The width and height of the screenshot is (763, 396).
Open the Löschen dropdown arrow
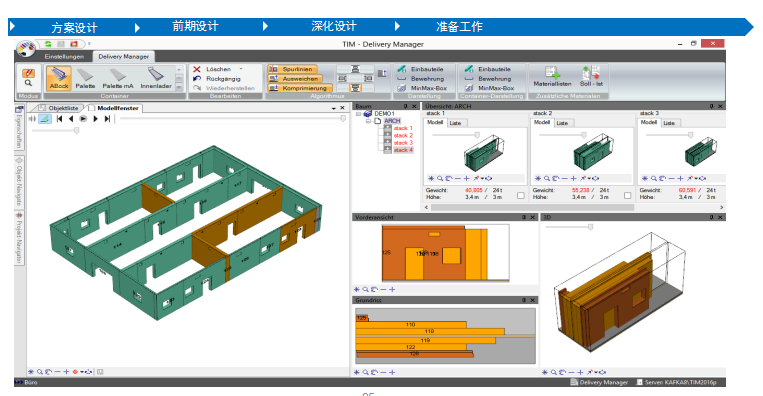[240, 69]
